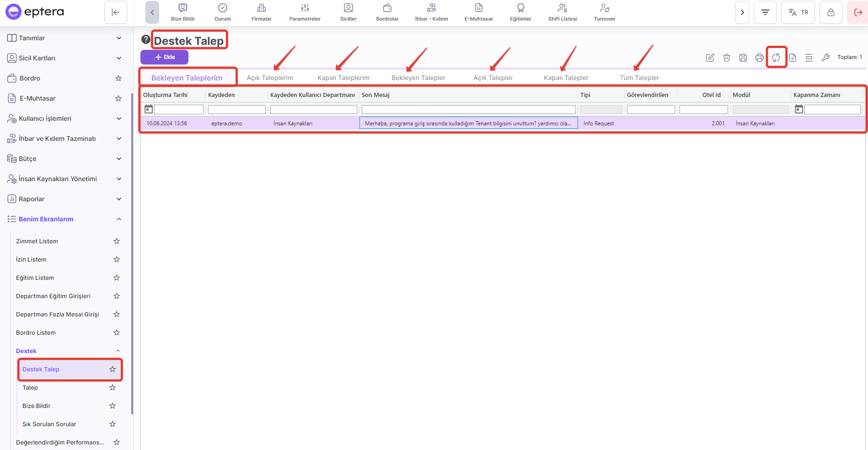
Task: Toggle favorite star for Zimmet Listem
Action: pyautogui.click(x=117, y=241)
